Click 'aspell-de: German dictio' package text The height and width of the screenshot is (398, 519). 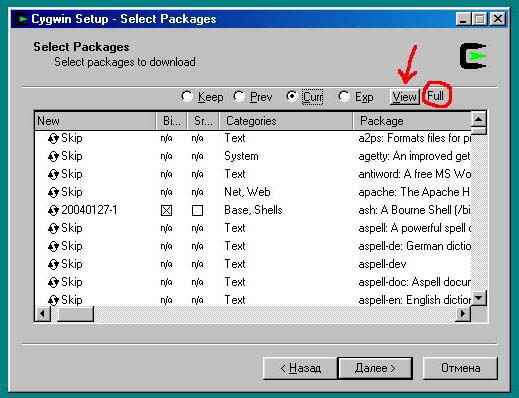point(415,246)
